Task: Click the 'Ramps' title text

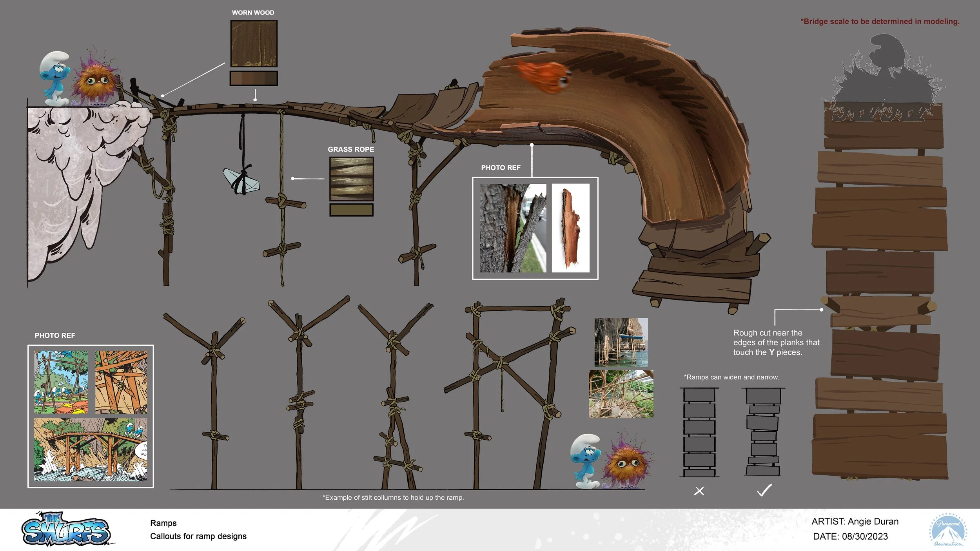Action: pyautogui.click(x=163, y=523)
